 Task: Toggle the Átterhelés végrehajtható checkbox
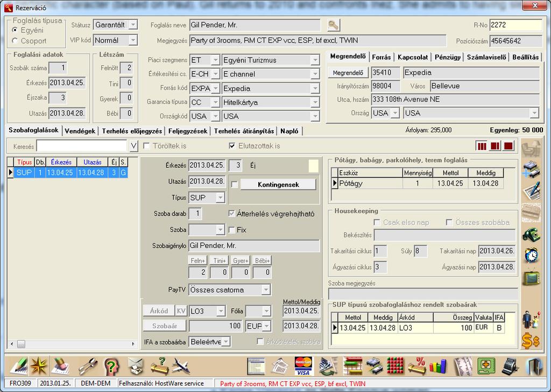click(231, 213)
